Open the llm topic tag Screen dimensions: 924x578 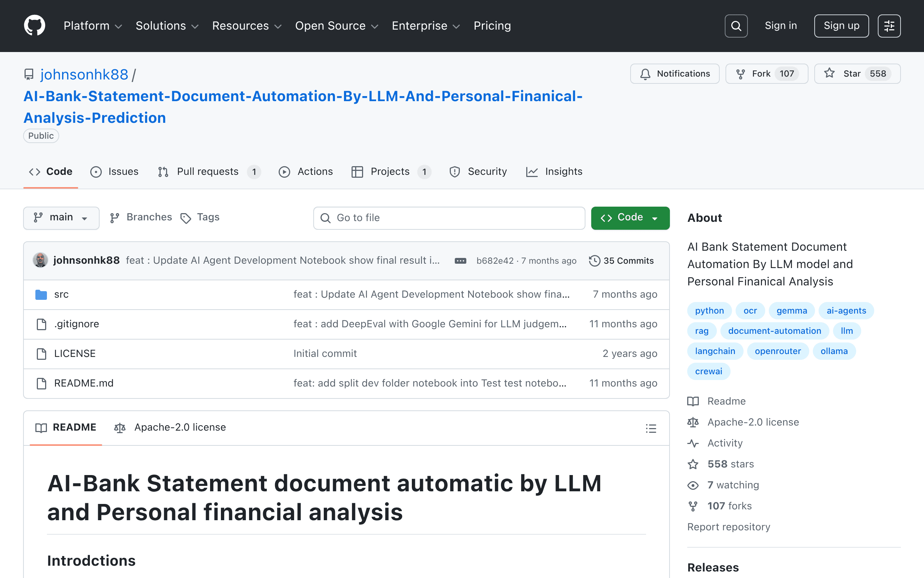click(847, 331)
